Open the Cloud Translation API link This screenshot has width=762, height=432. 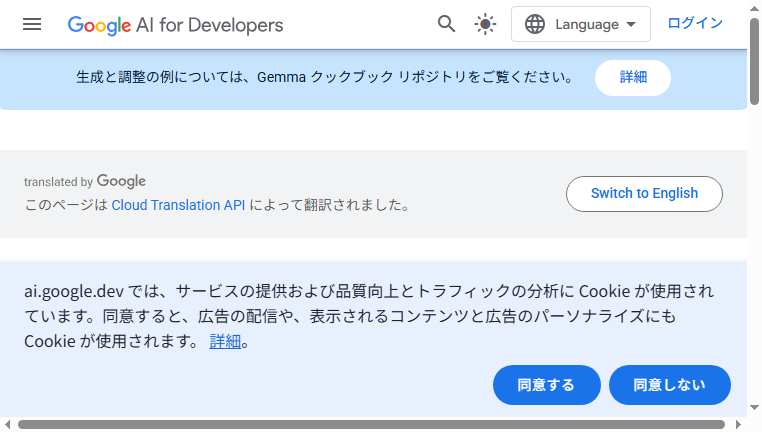coord(178,205)
